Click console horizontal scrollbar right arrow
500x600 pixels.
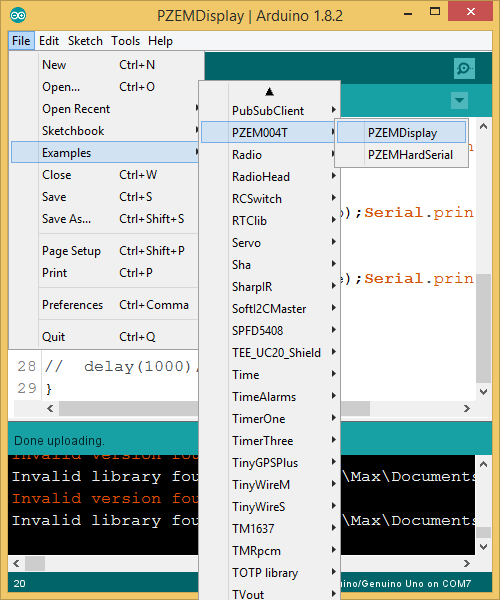coord(467,563)
